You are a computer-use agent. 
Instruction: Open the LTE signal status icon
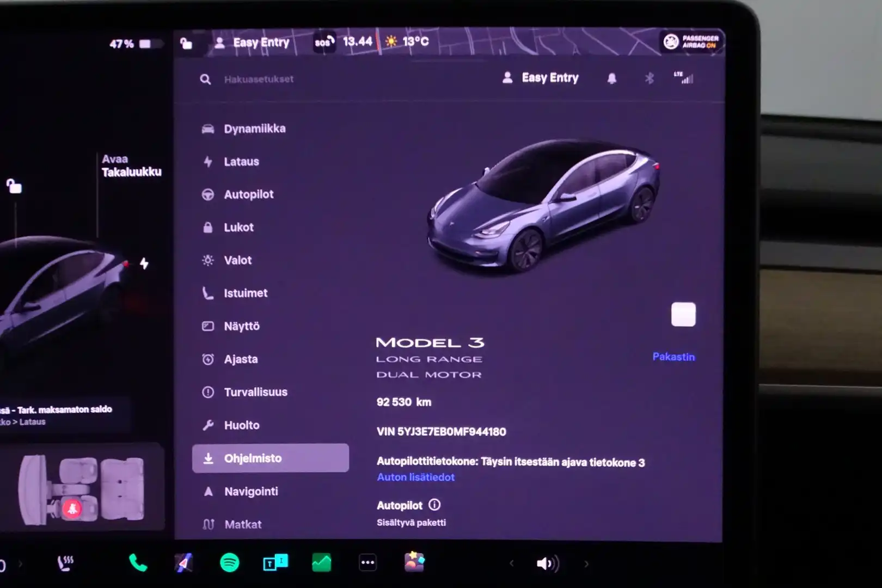pos(684,78)
